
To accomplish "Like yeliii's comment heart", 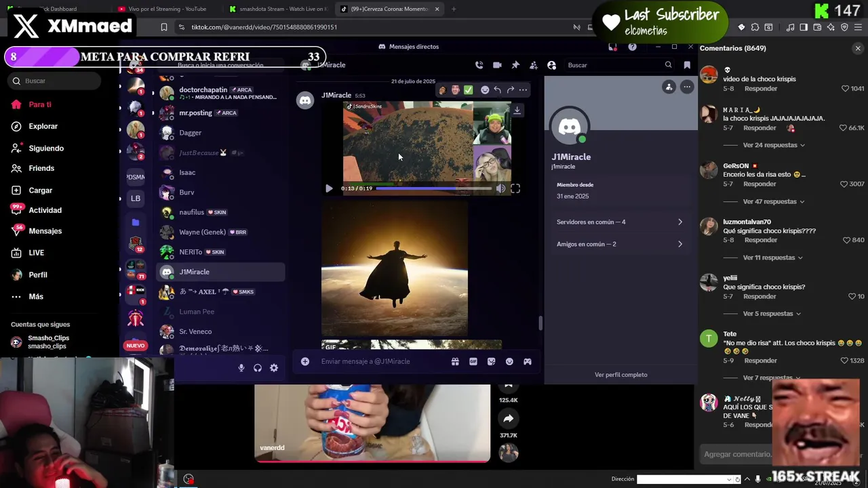I will [852, 296].
